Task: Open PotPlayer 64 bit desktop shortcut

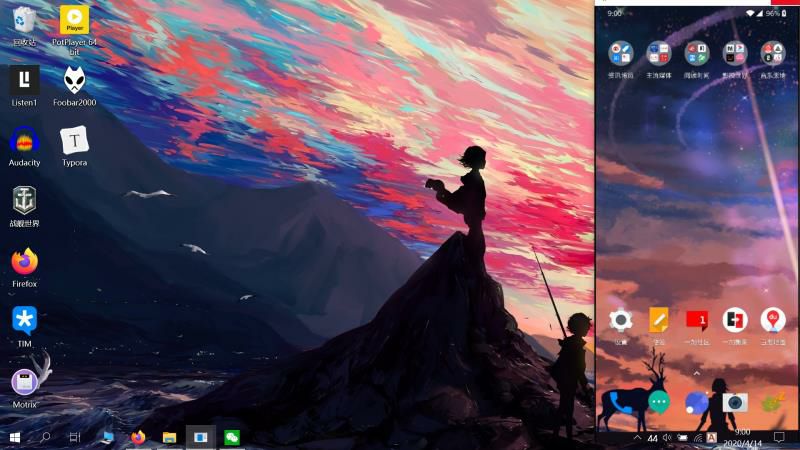Action: 73,20
